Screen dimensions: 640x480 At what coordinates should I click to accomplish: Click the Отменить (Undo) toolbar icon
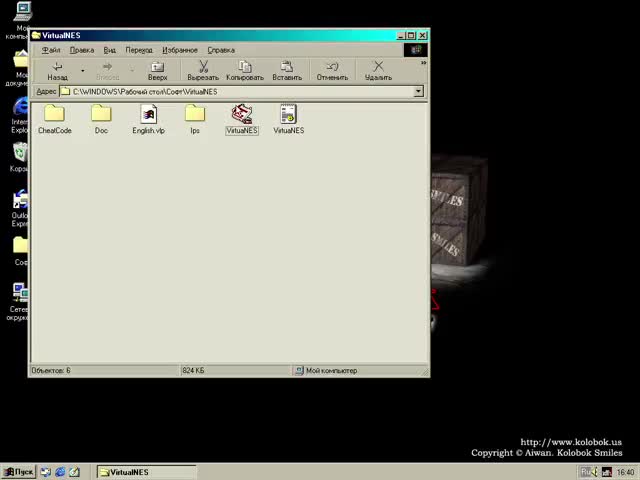(x=332, y=67)
